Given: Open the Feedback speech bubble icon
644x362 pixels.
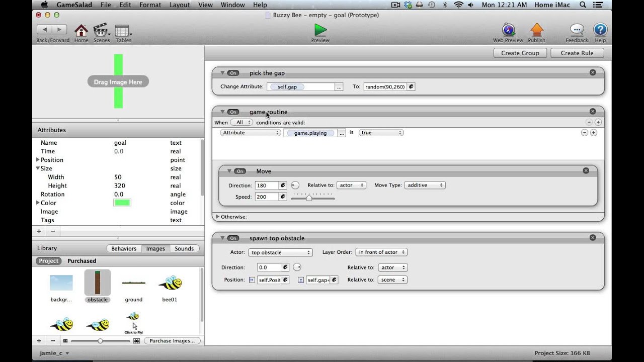Looking at the screenshot, I should click(577, 30).
